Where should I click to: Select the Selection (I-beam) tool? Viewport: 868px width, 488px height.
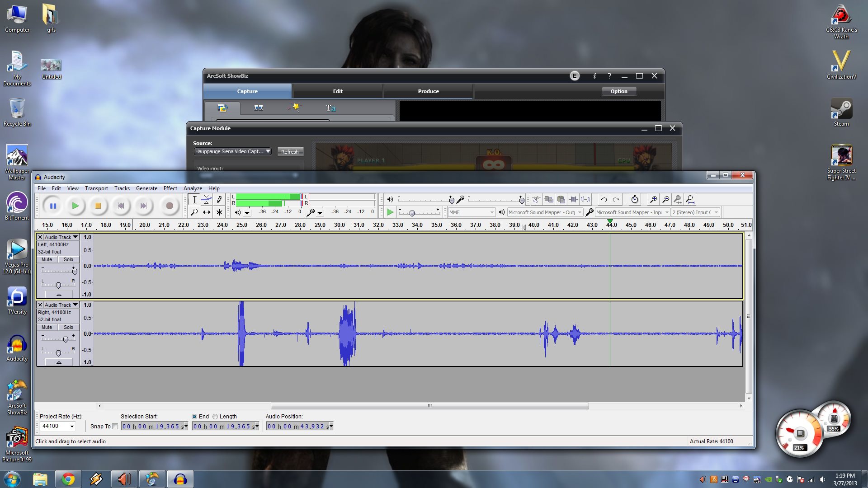pos(194,200)
